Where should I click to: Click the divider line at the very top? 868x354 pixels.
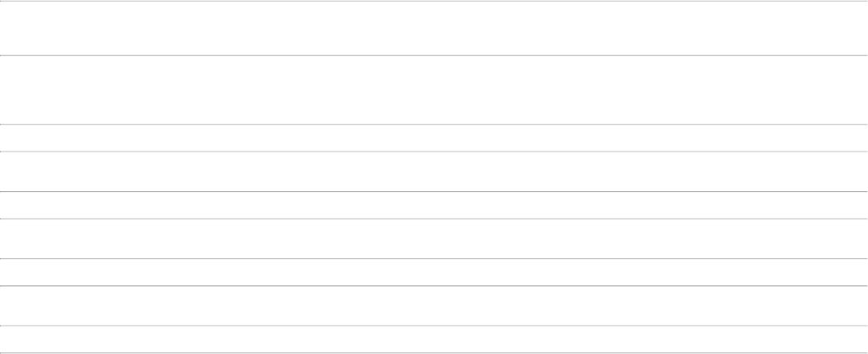(434, 1)
